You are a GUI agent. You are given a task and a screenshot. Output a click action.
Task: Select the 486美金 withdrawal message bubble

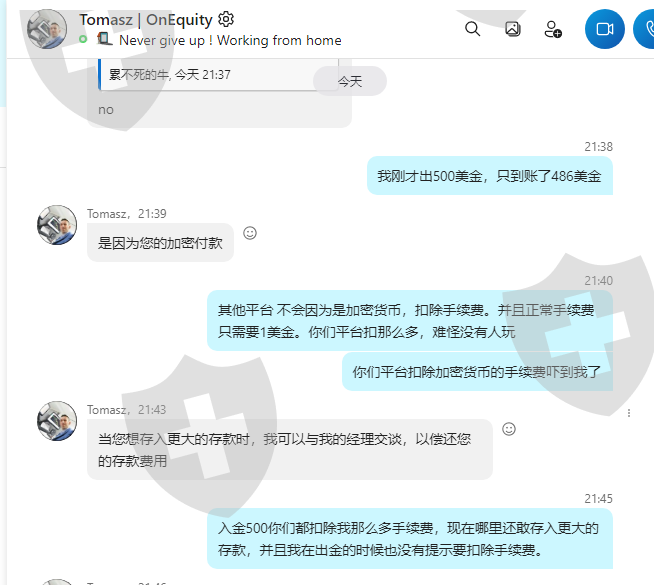(490, 176)
